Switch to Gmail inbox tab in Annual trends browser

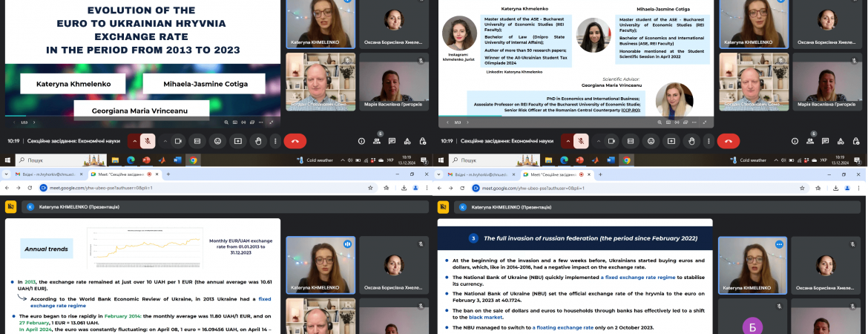(x=49, y=174)
